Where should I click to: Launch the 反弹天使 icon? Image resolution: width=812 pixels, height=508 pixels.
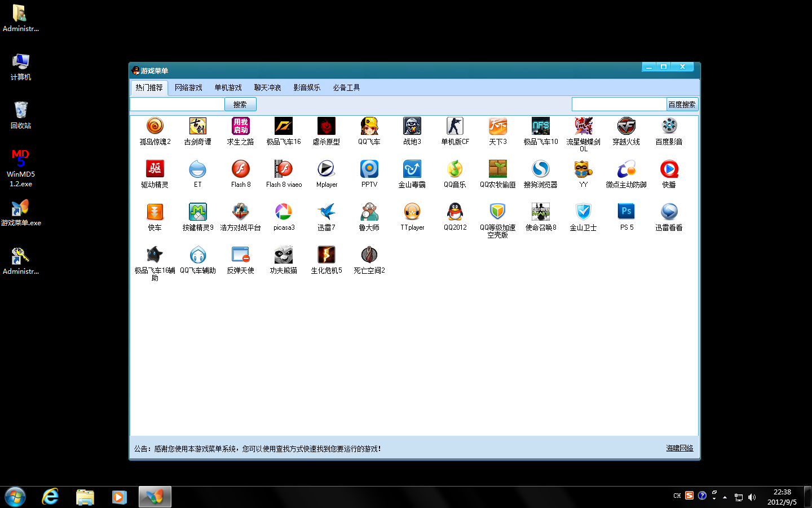coord(241,255)
